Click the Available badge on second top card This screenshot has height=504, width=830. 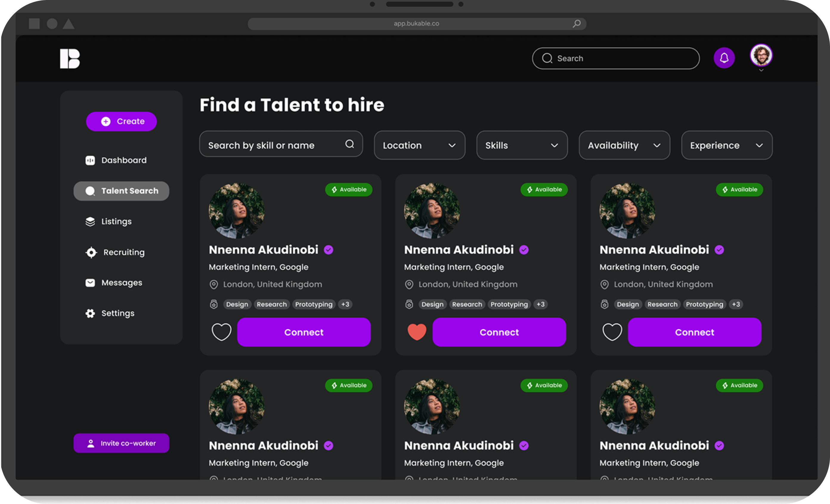tap(544, 189)
